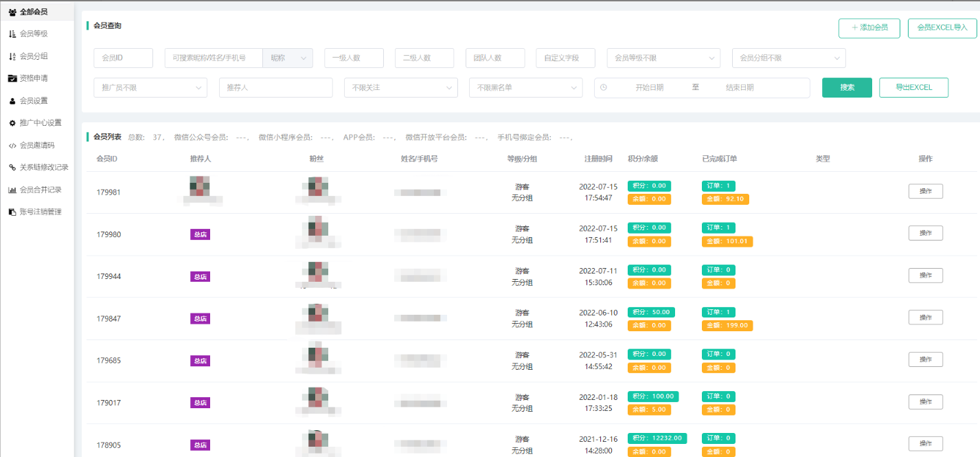The height and width of the screenshot is (457, 980).
Task: Click the 会员等级 sort icon in sidebar
Action: pos(12,34)
